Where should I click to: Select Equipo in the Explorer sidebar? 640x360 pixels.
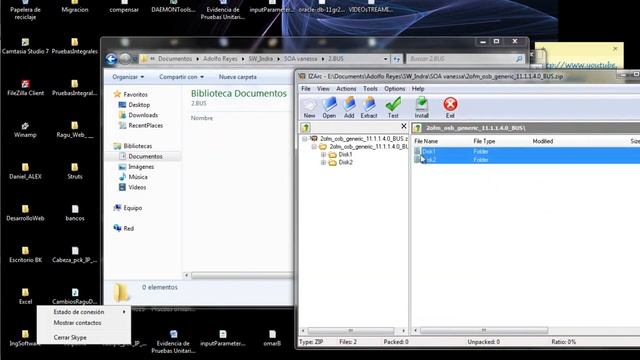[133, 208]
